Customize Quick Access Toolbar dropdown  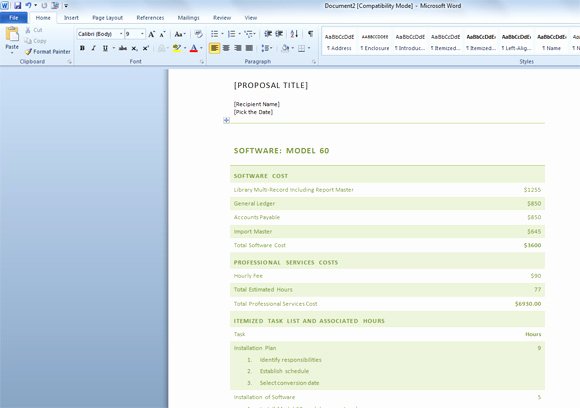point(66,6)
